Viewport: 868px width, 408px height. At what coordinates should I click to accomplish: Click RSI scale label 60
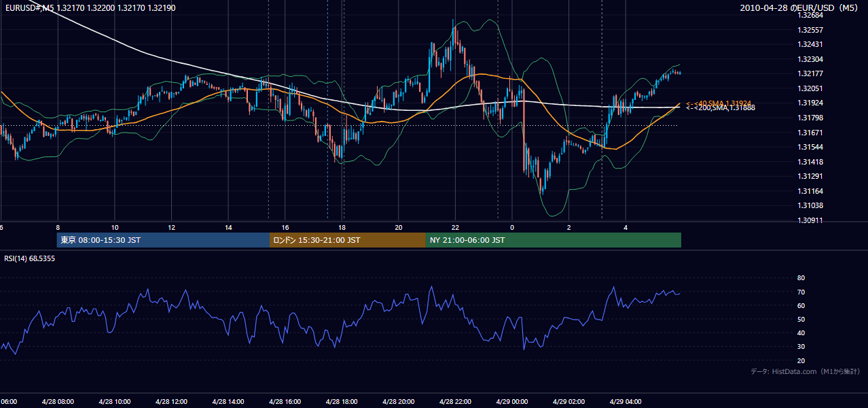click(x=801, y=305)
